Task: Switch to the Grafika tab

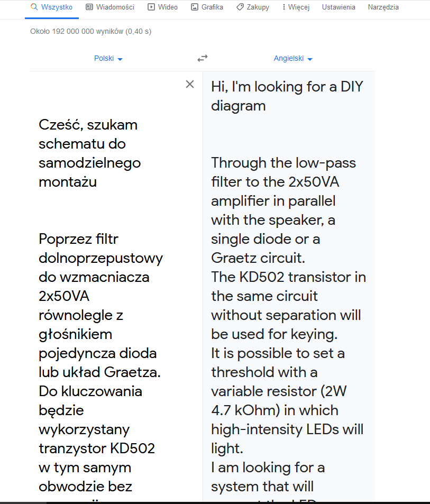Action: pos(207,7)
